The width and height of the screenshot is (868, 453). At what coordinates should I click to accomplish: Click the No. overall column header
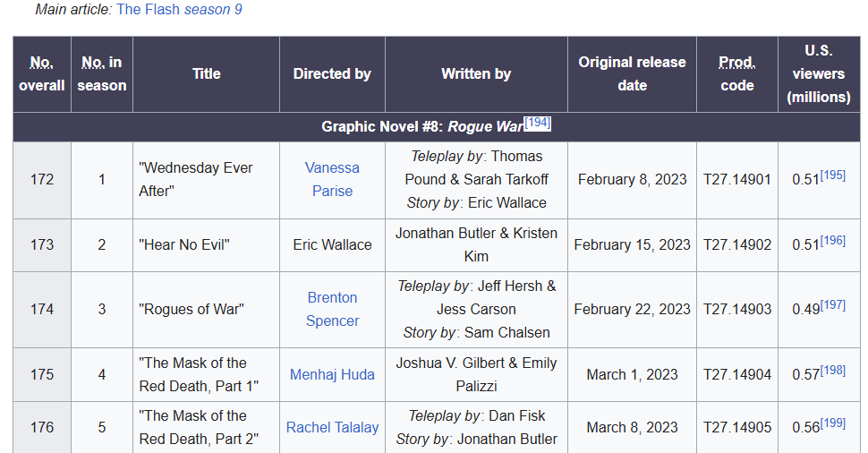coord(42,74)
